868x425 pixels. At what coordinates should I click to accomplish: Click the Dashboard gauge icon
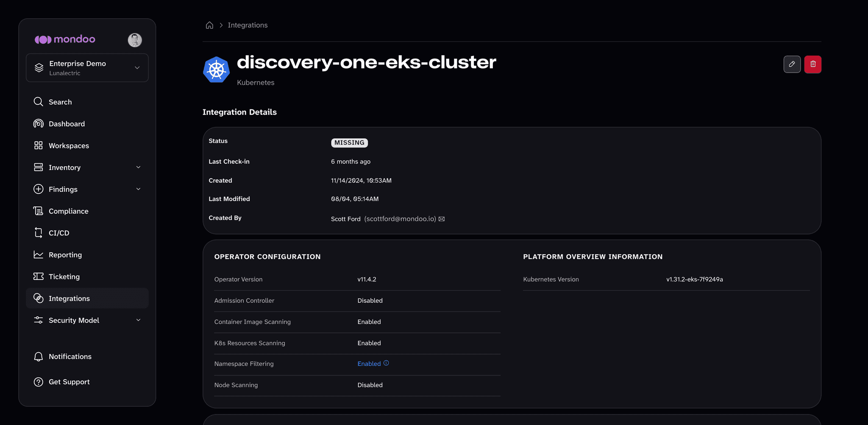pos(38,123)
